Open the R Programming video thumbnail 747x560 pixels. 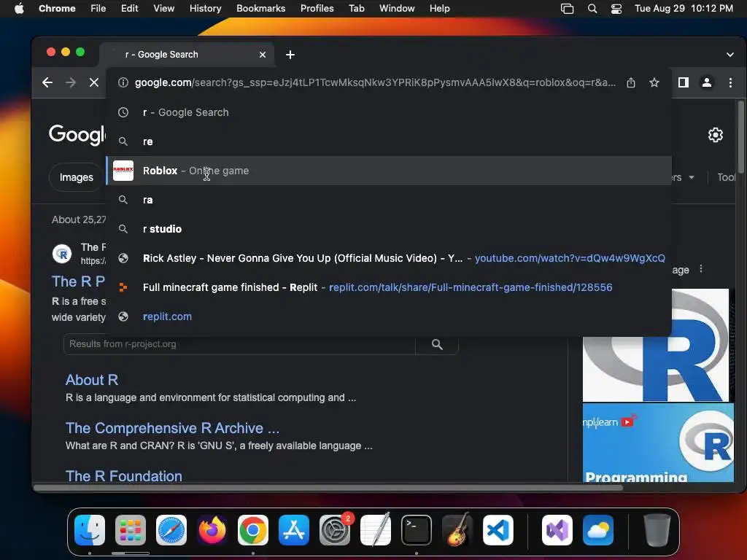tap(658, 443)
